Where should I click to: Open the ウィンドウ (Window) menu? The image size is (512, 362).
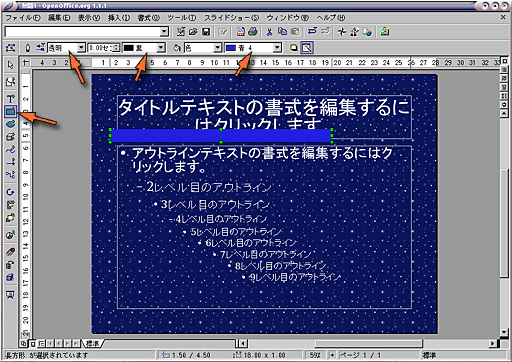[288, 18]
